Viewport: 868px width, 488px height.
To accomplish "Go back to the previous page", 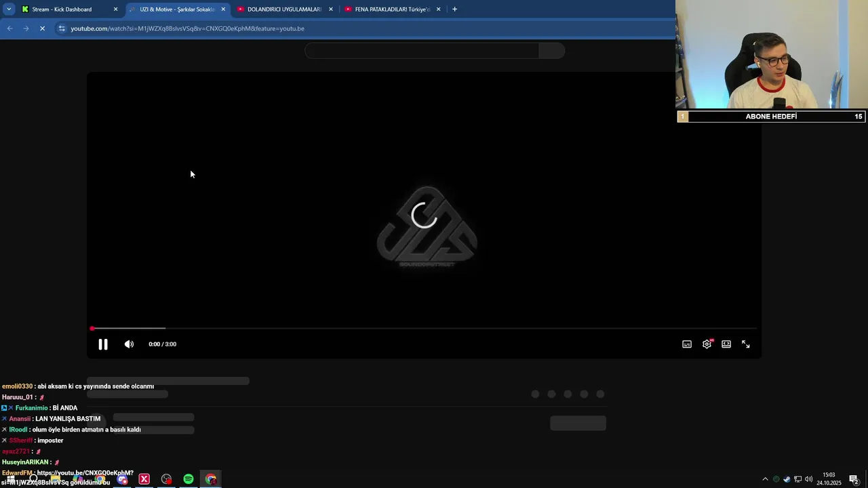I will point(9,28).
